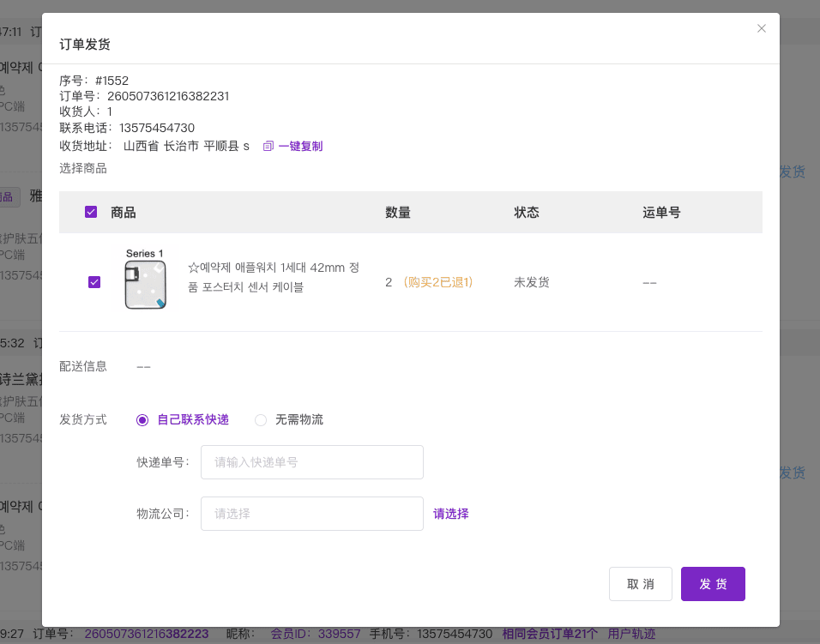Click the 一键复制 link
This screenshot has width=820, height=644.
click(x=300, y=147)
